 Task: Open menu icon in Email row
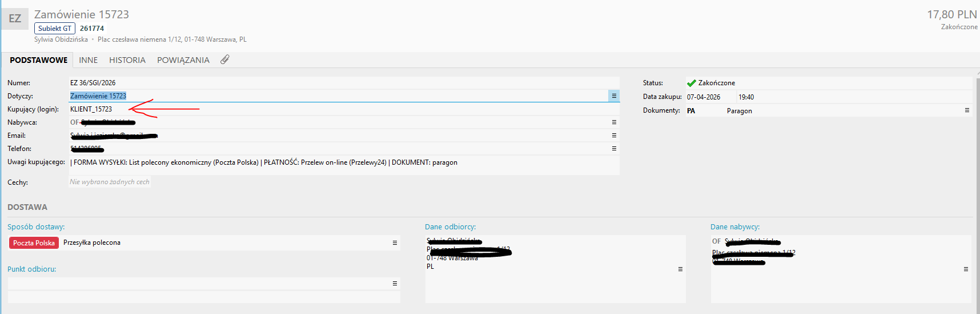(x=614, y=136)
